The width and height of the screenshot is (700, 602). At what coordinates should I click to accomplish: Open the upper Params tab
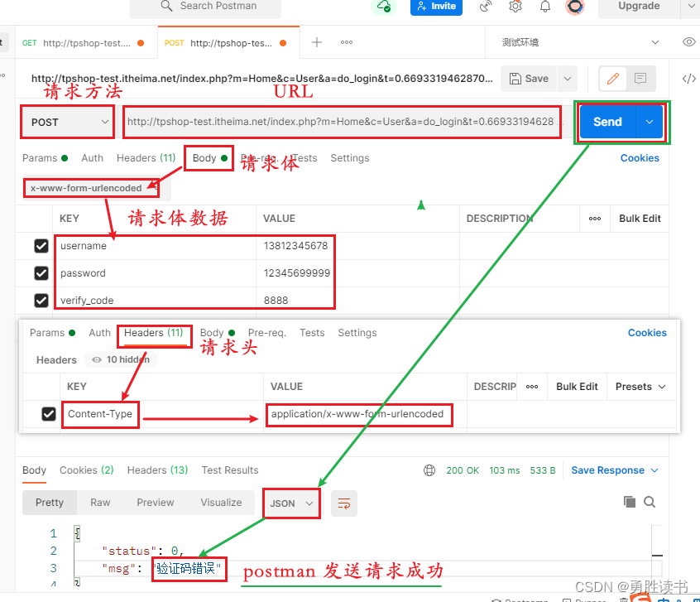pos(45,158)
